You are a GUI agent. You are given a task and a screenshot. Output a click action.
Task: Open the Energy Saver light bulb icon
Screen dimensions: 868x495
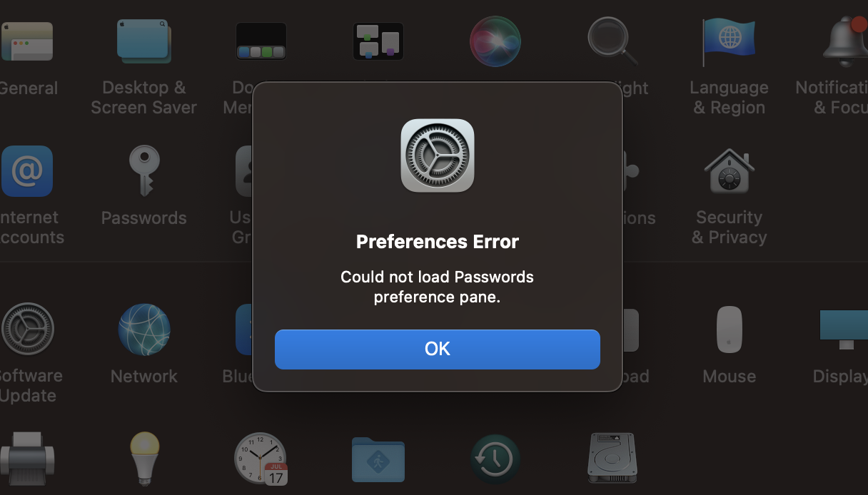(143, 459)
